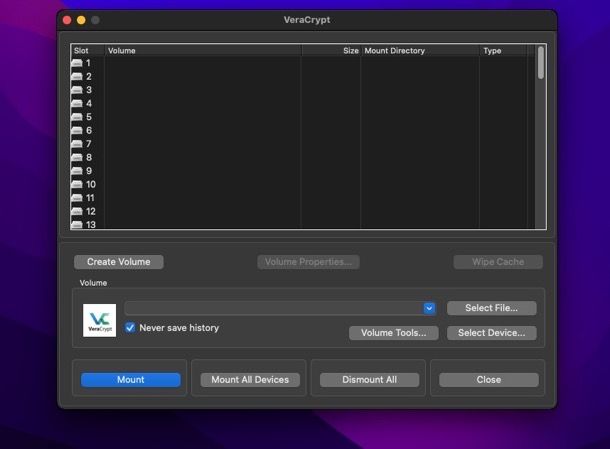Select the drive icon for slot 11
610x449 pixels.
(x=77, y=198)
